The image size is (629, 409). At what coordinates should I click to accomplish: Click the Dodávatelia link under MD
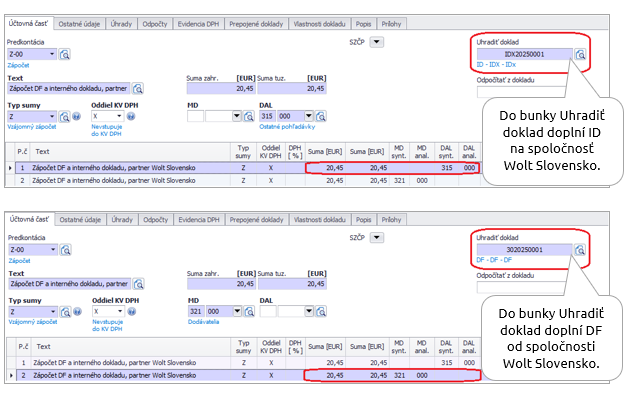pyautogui.click(x=206, y=324)
